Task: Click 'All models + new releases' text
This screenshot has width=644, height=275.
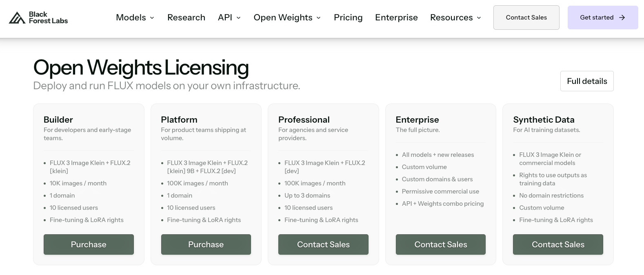Action: pyautogui.click(x=438, y=155)
